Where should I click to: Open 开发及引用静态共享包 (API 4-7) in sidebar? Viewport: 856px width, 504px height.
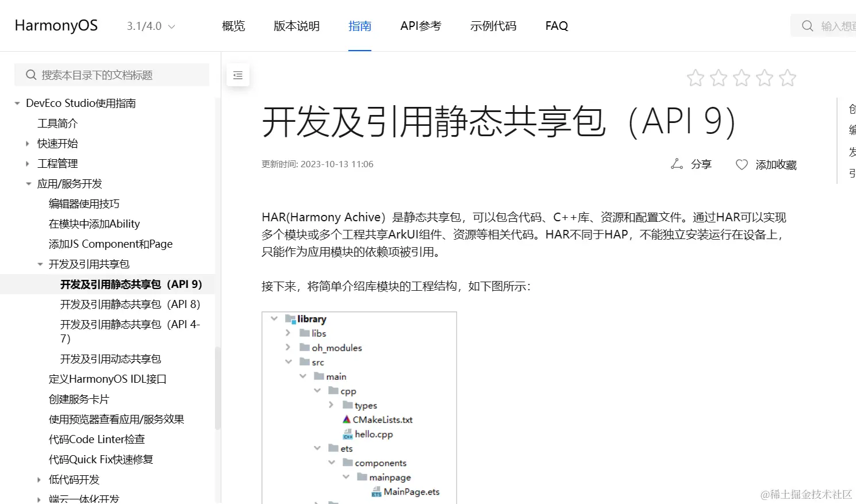(x=130, y=332)
